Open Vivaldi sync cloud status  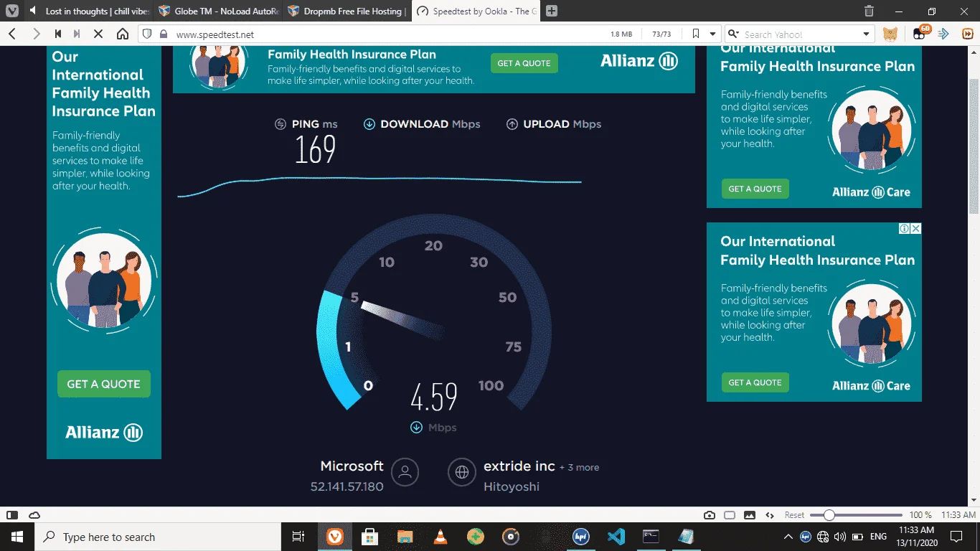[x=34, y=515]
